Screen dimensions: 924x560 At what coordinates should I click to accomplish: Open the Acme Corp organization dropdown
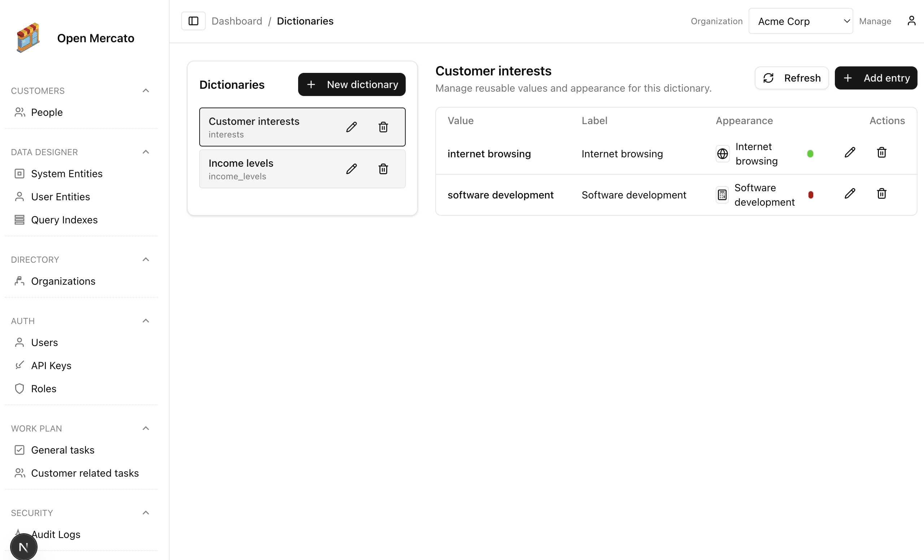coord(801,21)
